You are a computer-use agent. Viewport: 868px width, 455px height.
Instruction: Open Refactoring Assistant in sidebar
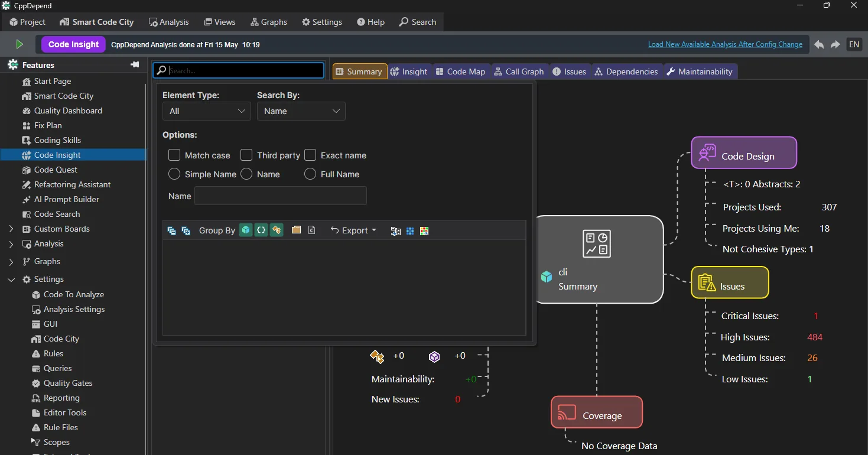pos(73,184)
